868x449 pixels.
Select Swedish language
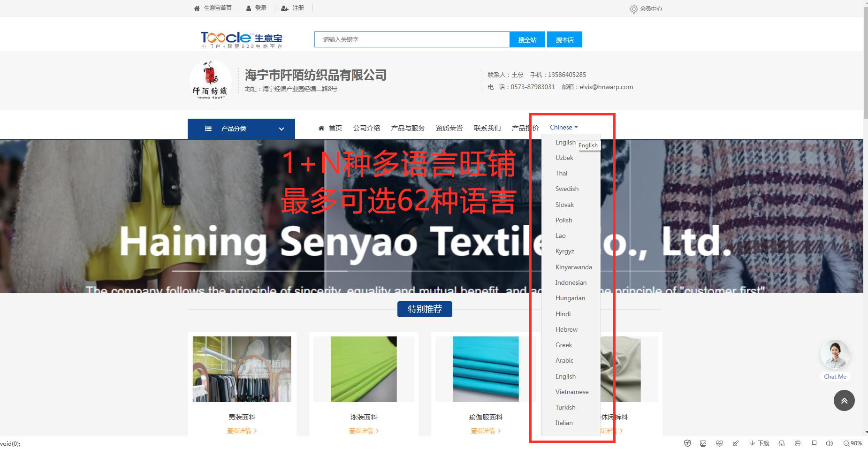coord(567,189)
